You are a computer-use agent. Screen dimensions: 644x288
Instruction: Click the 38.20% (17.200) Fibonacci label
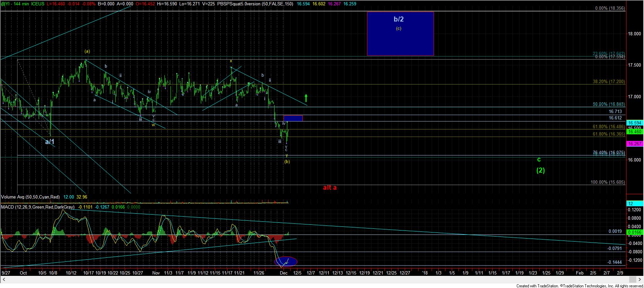(609, 82)
